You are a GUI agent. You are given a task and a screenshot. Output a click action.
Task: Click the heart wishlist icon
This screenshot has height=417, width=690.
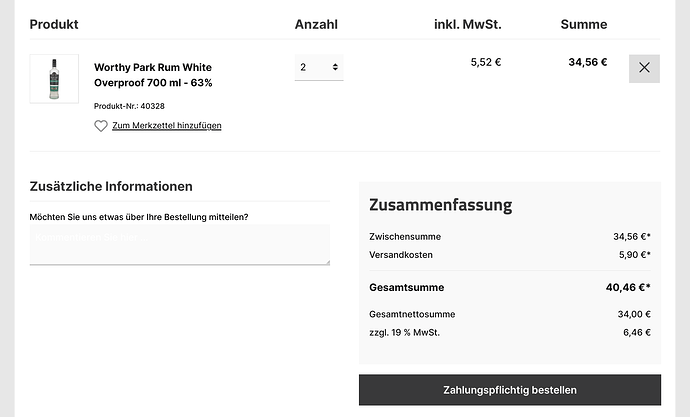click(x=101, y=126)
